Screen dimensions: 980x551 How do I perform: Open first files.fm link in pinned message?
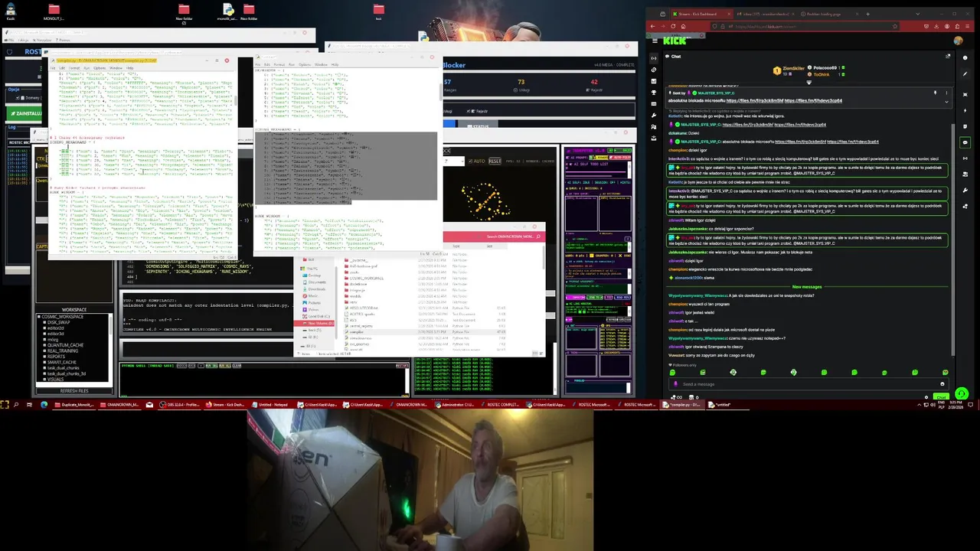[755, 100]
